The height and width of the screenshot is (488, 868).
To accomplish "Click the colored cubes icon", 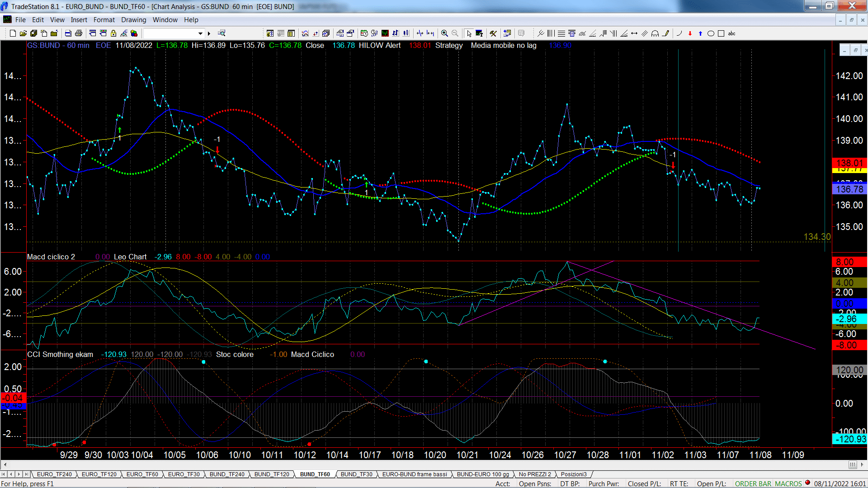I will [134, 33].
